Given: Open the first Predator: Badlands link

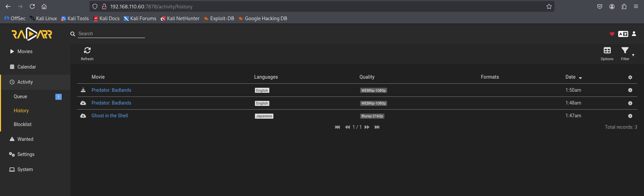Looking at the screenshot, I should 111,90.
